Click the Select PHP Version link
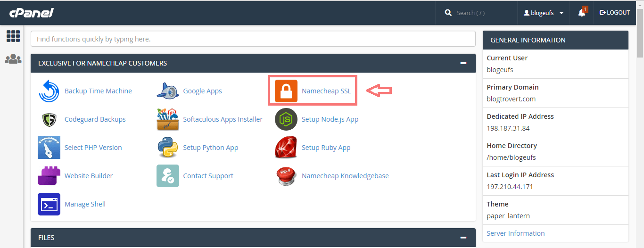644x248 pixels. coord(93,148)
